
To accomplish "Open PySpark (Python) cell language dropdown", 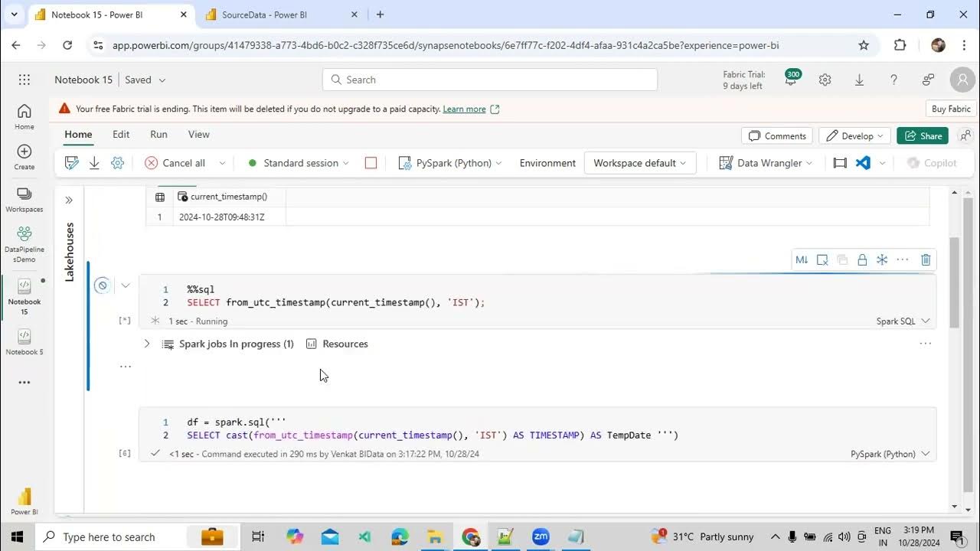I will point(890,454).
